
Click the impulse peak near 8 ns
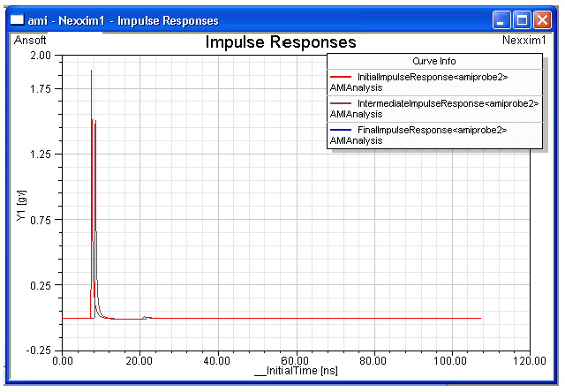click(x=92, y=71)
